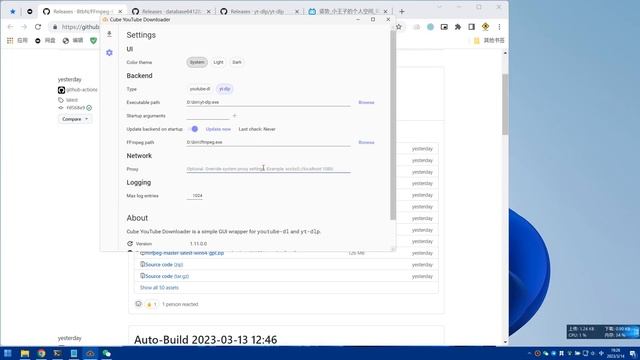Open a new browser tab

(x=402, y=11)
